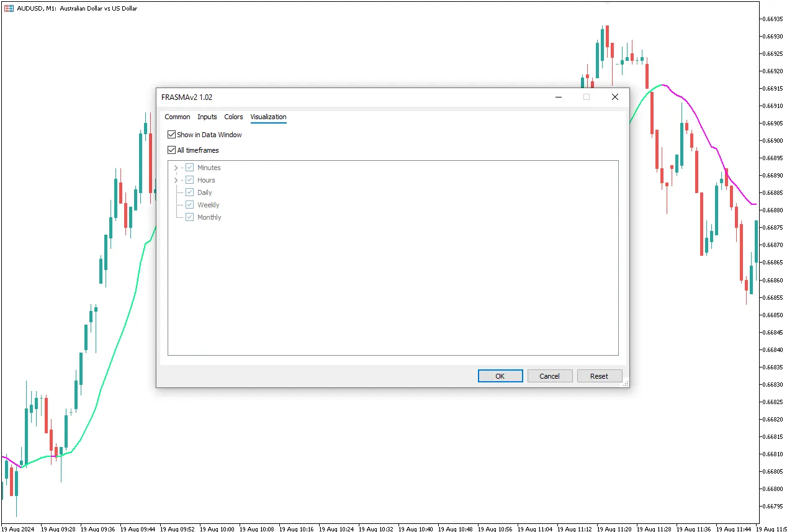787x532 pixels.
Task: Switch to the Common tab
Action: click(x=178, y=117)
